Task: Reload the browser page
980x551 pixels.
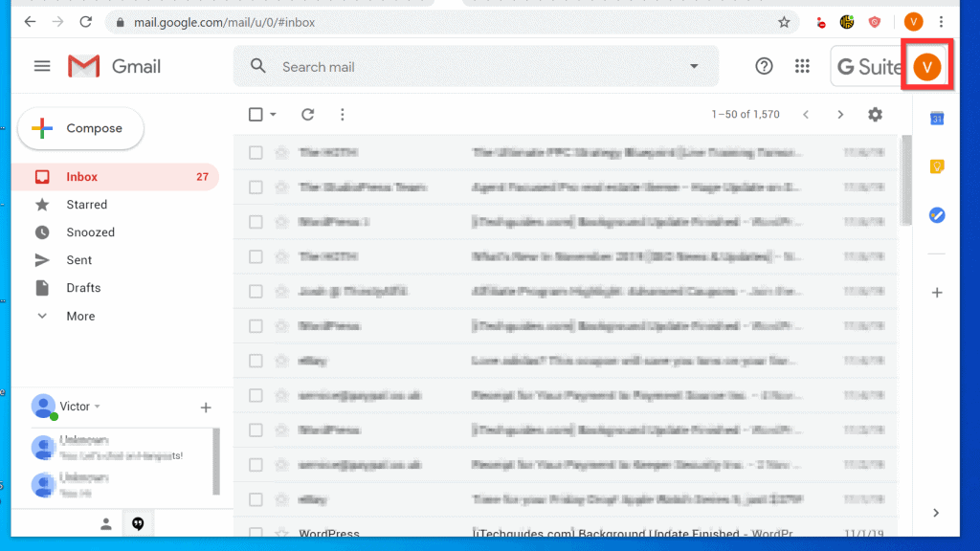Action: (x=85, y=22)
